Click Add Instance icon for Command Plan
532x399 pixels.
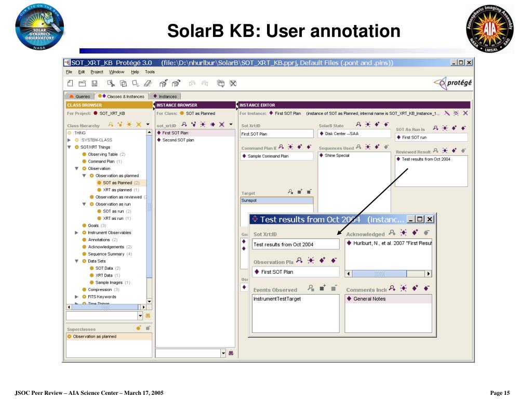tap(300, 147)
